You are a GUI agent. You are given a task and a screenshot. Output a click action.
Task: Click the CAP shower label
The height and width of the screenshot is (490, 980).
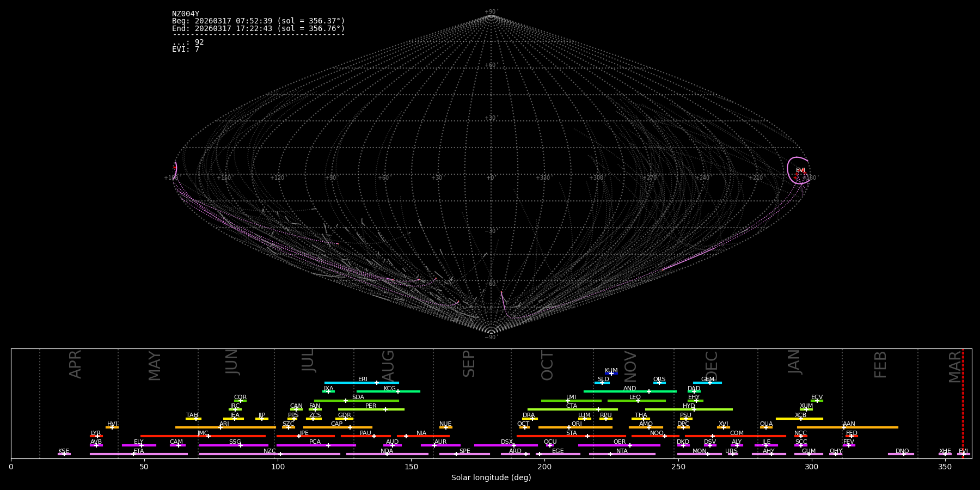[336, 424]
